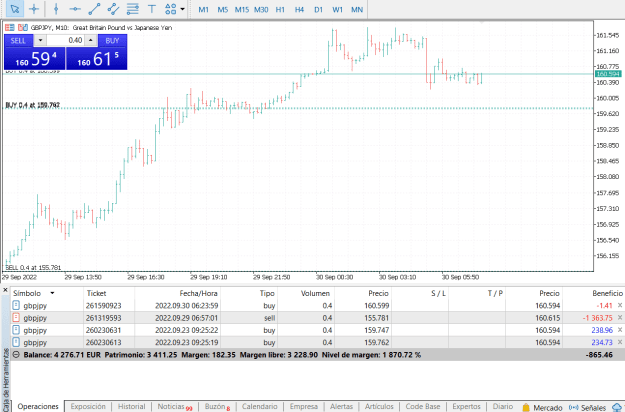Switch chart to M5 timeframe

click(222, 10)
